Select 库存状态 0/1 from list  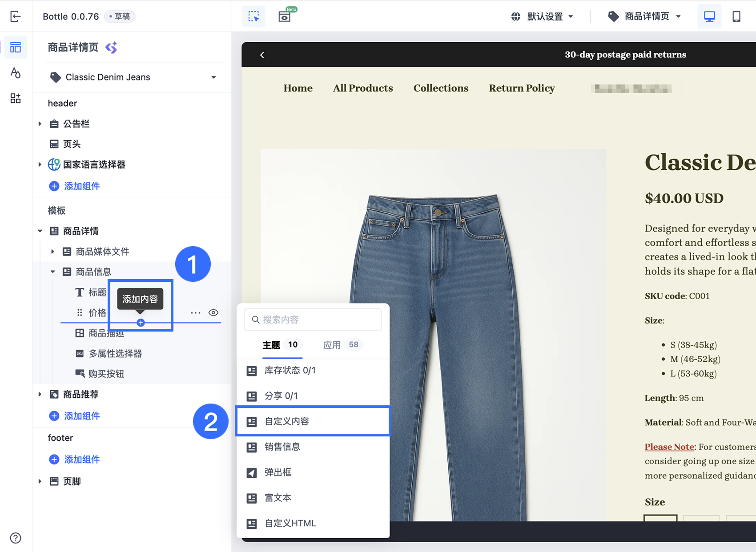pyautogui.click(x=313, y=371)
